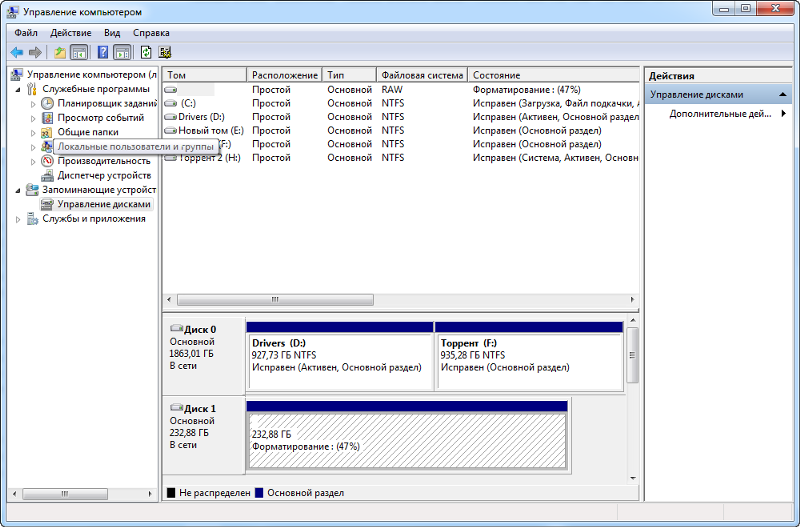Viewport: 800px width, 527px height.
Task: Sort by the Тип column header
Action: [x=349, y=75]
